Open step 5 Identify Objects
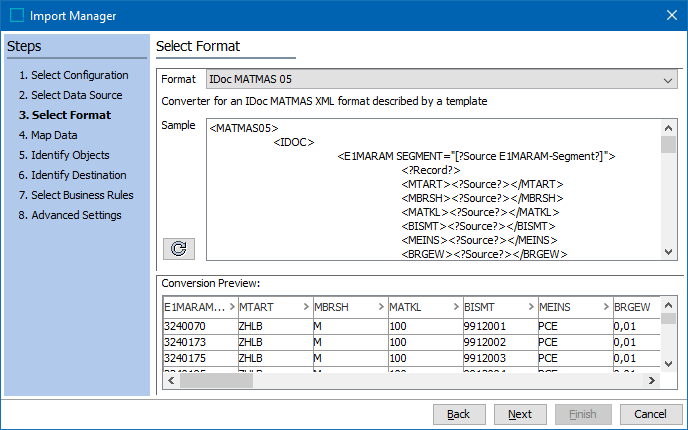Image resolution: width=688 pixels, height=430 pixels. click(63, 155)
